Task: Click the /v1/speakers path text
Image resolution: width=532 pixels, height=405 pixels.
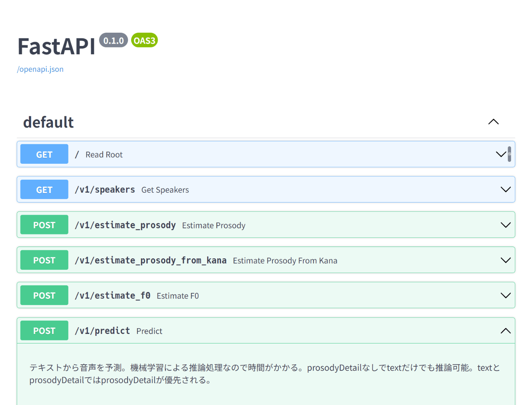Action: coord(105,190)
